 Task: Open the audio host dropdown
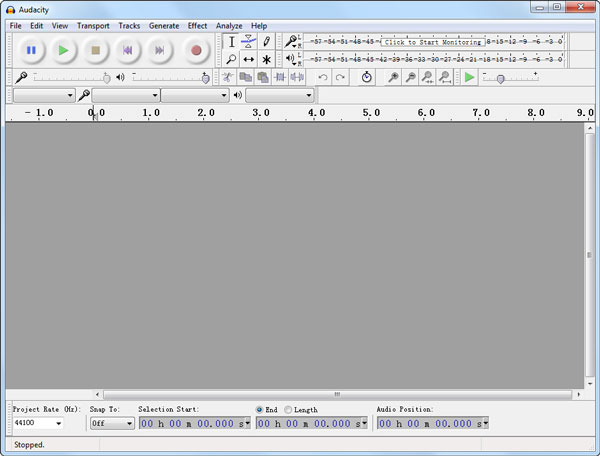44,95
